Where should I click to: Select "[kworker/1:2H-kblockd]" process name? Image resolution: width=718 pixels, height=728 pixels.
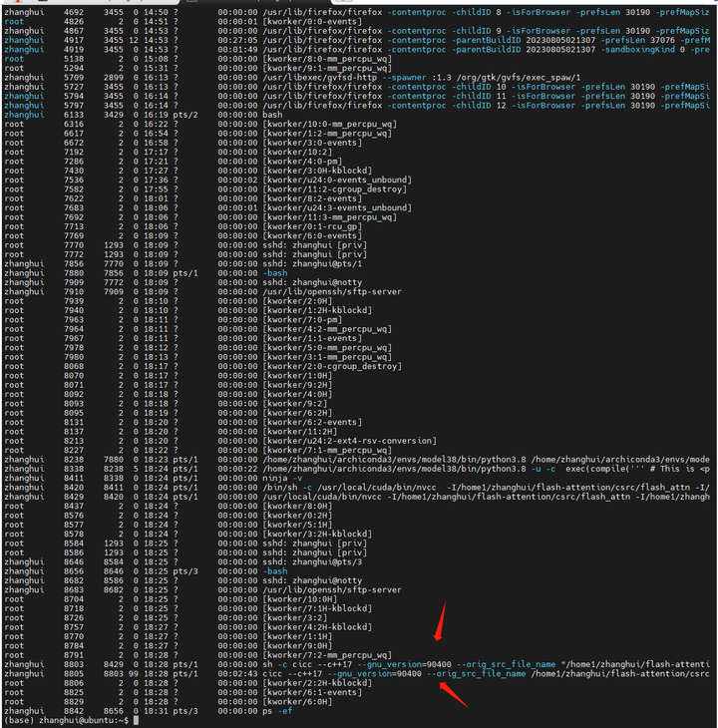pos(317,310)
